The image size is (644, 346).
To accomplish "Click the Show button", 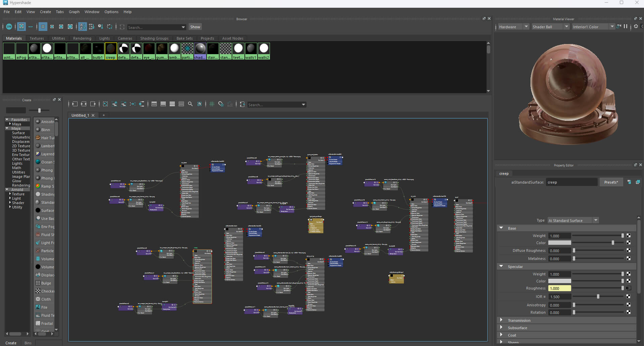I will [195, 27].
